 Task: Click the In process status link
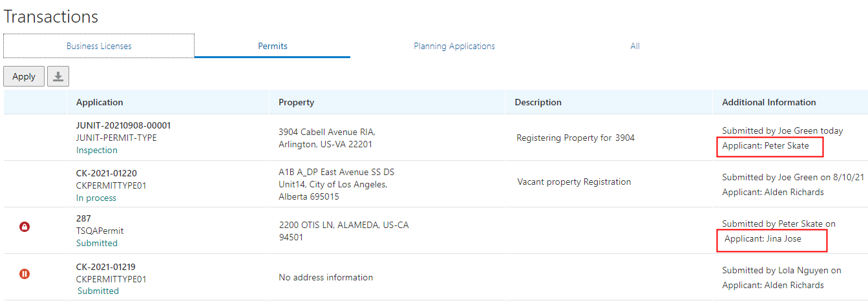pos(96,198)
